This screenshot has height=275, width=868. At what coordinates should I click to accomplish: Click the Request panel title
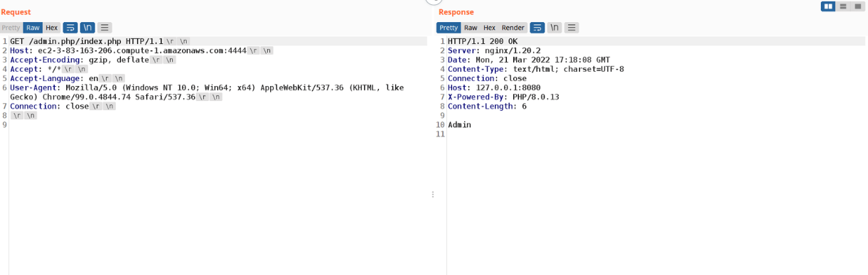pyautogui.click(x=16, y=12)
